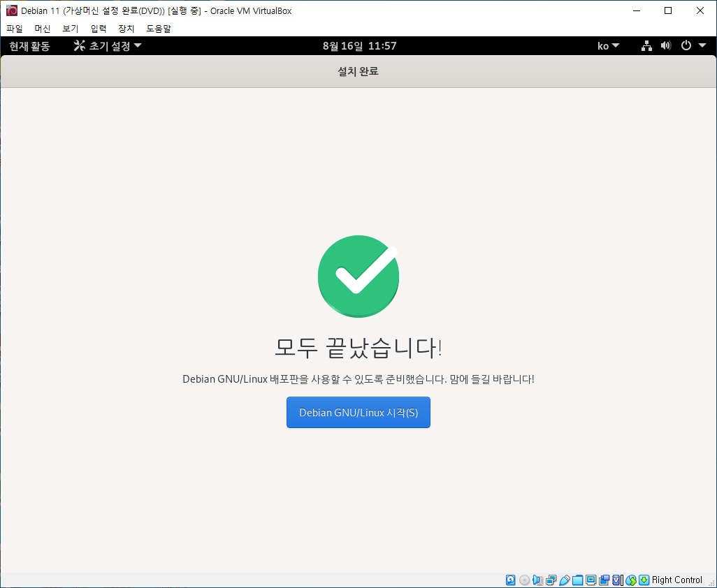
Task: Click the network adapters status icon
Action: click(x=551, y=580)
